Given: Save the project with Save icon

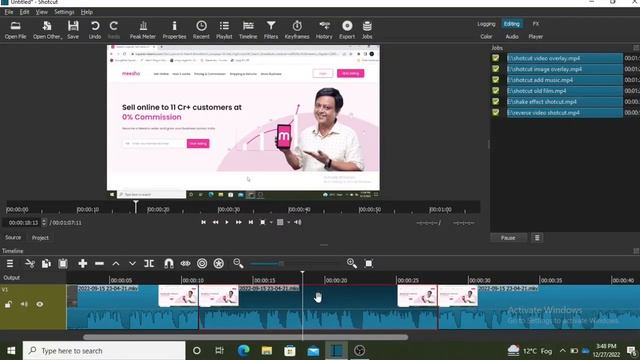Looking at the screenshot, I should 73,30.
